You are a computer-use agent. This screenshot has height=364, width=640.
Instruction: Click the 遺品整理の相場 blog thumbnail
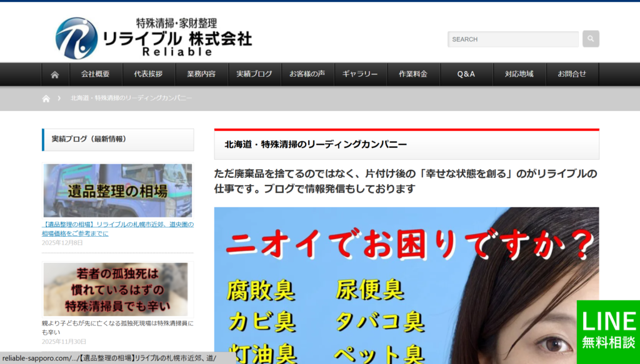click(117, 190)
